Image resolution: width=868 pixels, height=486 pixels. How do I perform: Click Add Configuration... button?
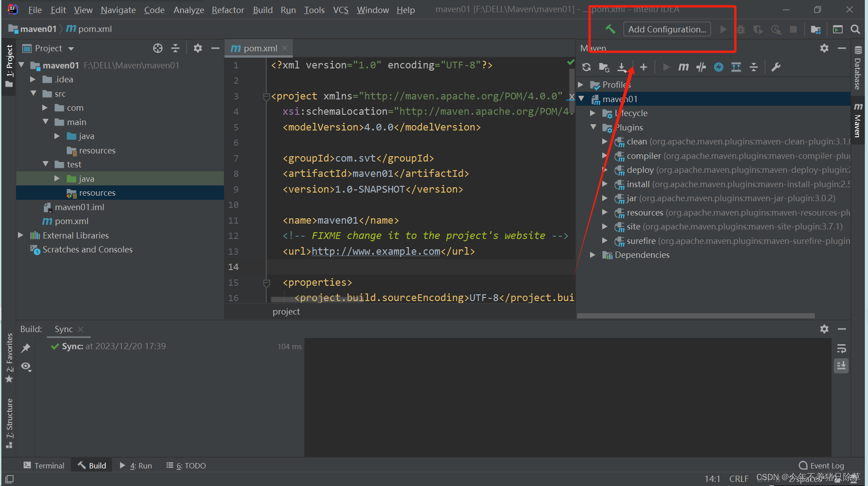667,29
